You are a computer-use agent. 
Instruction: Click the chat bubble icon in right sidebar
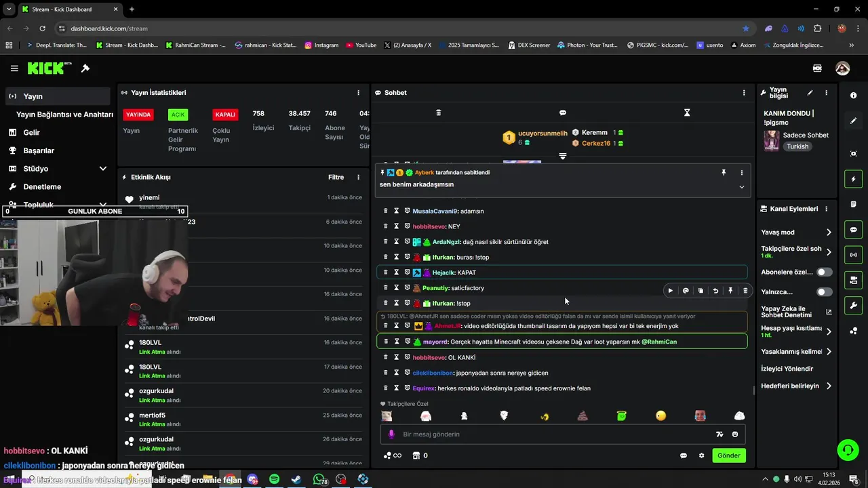coord(853,230)
